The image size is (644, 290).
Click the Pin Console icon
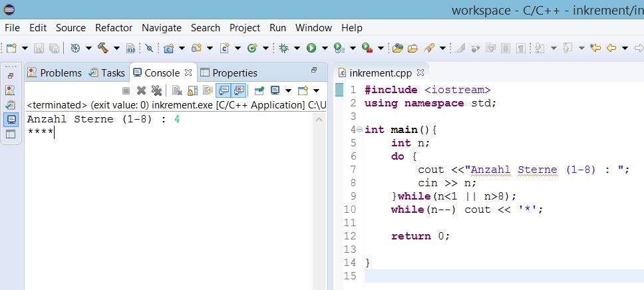(259, 90)
